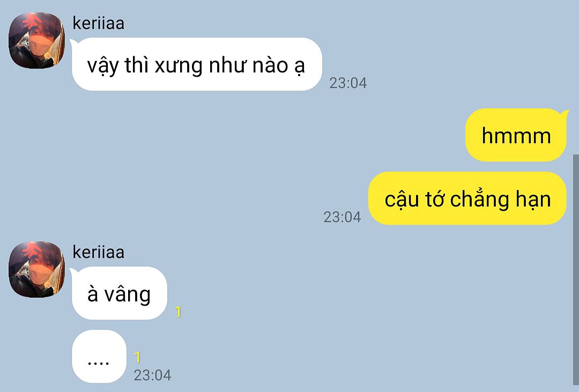Click the 23:04 timestamp beside 'cậu tớ chẳng hạn'

click(342, 217)
